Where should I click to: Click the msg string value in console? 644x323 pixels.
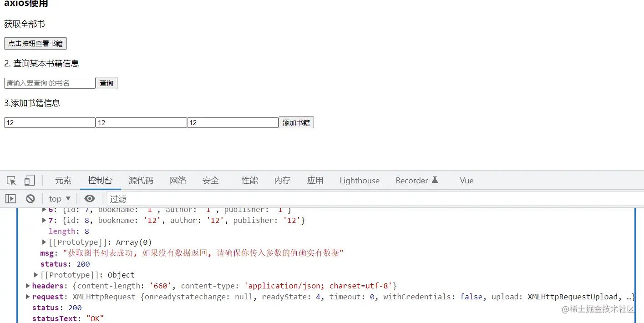(203, 253)
